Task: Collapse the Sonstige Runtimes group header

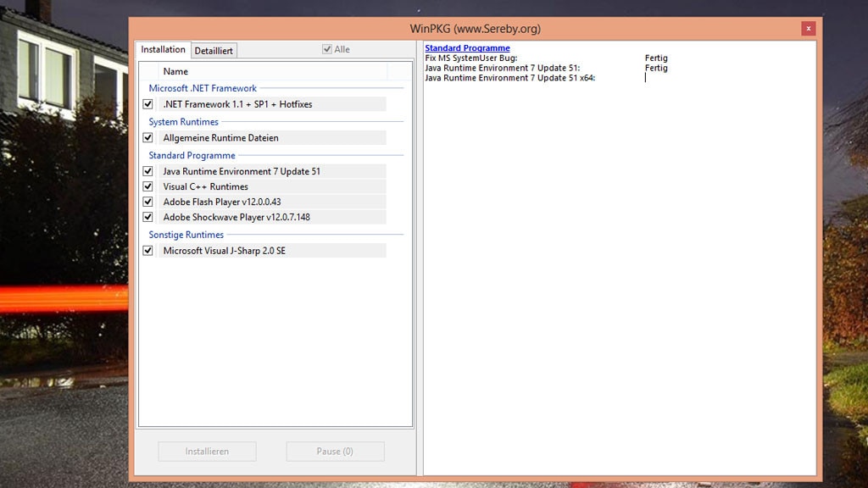Action: [x=186, y=235]
